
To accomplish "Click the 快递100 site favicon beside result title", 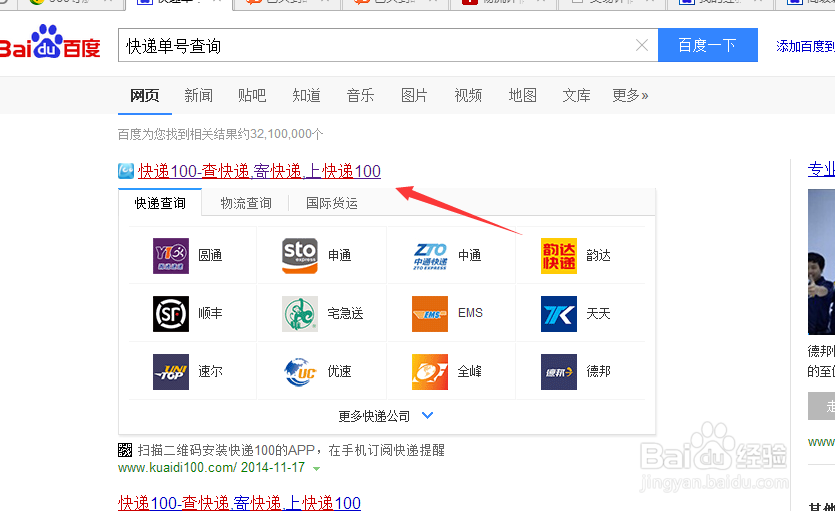I will coord(126,171).
